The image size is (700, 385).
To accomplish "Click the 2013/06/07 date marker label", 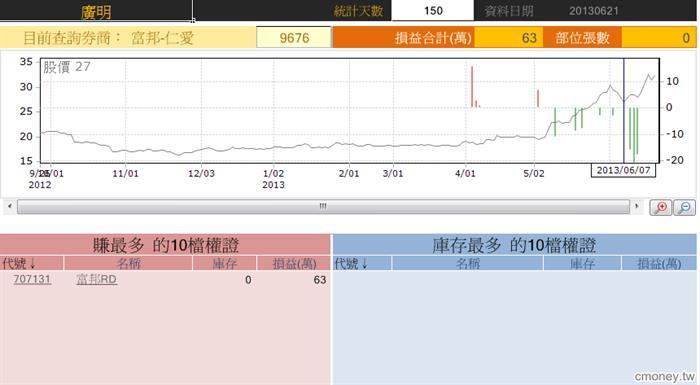I will [x=623, y=170].
